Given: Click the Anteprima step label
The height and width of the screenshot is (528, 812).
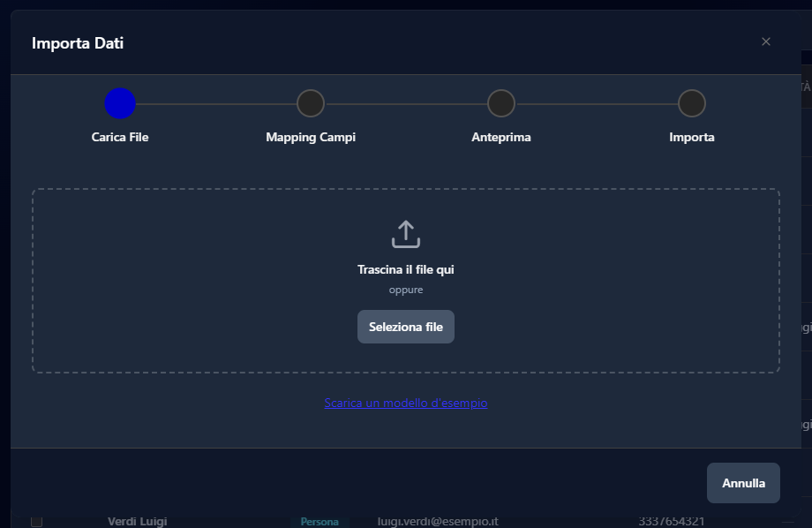Looking at the screenshot, I should [501, 138].
